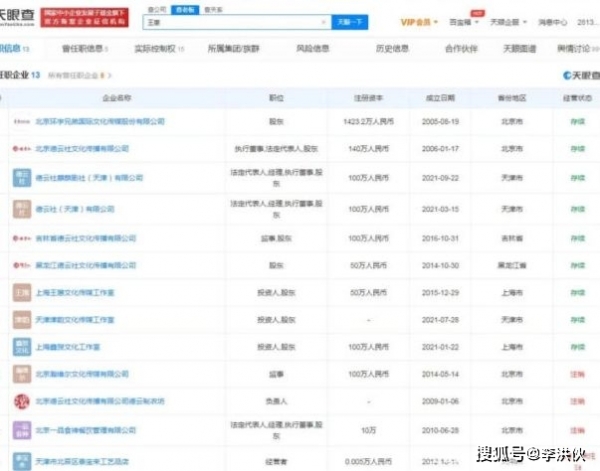Select the 140万人民币 capital cell
This screenshot has width=600, height=471.
click(368, 148)
